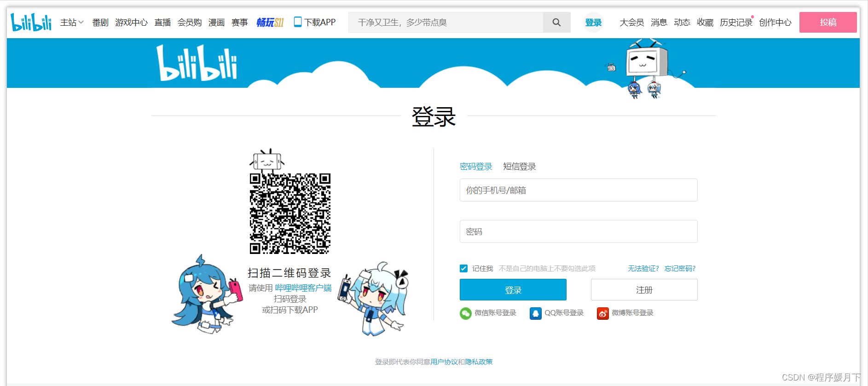
Task: Switch to the 短信登录 tab
Action: [520, 167]
